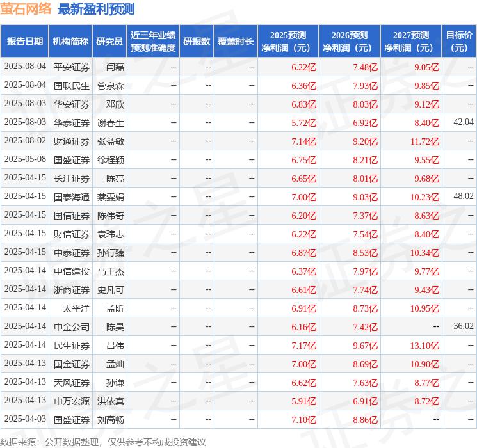Image resolution: width=477 pixels, height=448 pixels.
Task: Click 财通证券 institution cell
Action: (x=72, y=141)
